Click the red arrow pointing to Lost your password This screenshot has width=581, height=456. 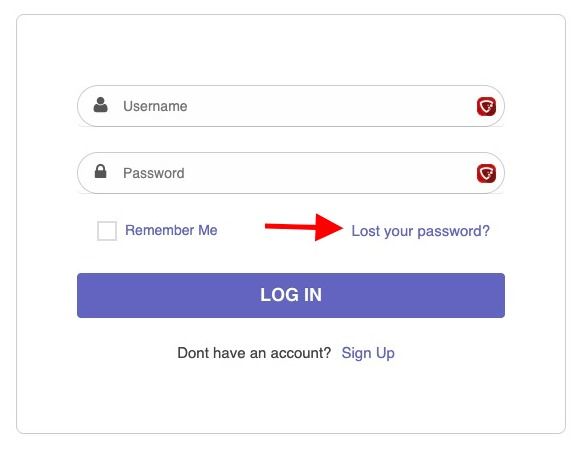304,227
